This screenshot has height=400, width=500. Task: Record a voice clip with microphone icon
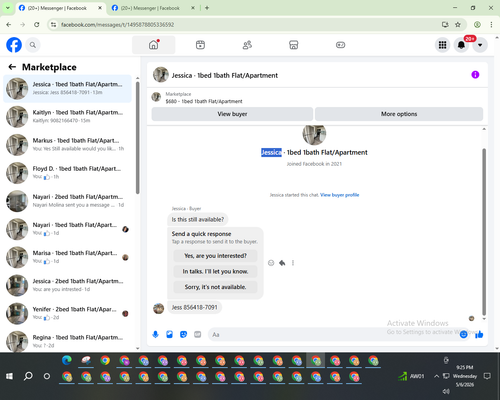[155, 334]
